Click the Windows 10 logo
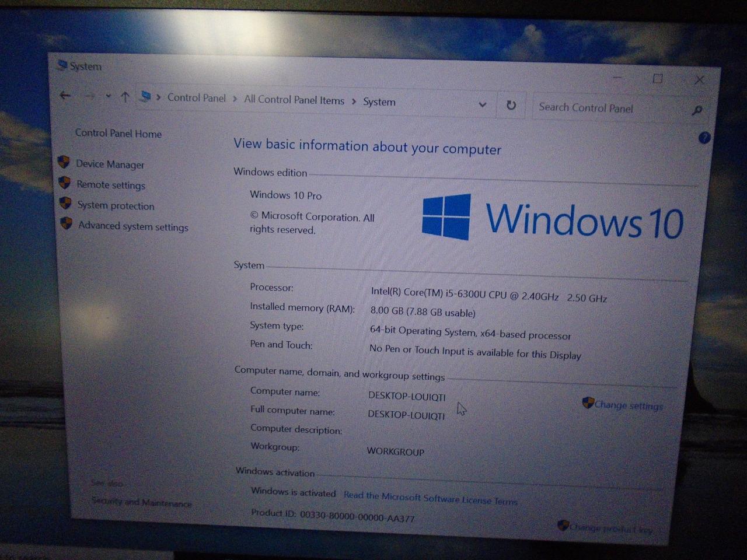Viewport: 747px width, 560px height. point(552,218)
